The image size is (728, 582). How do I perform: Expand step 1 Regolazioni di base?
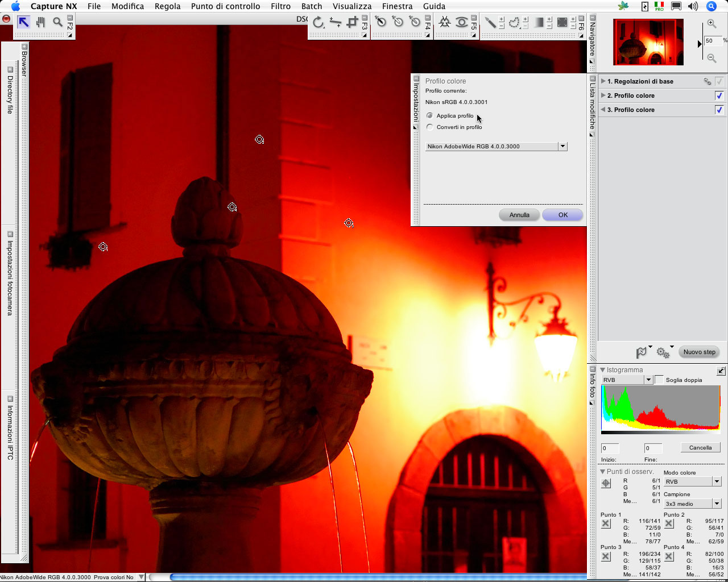coord(603,81)
